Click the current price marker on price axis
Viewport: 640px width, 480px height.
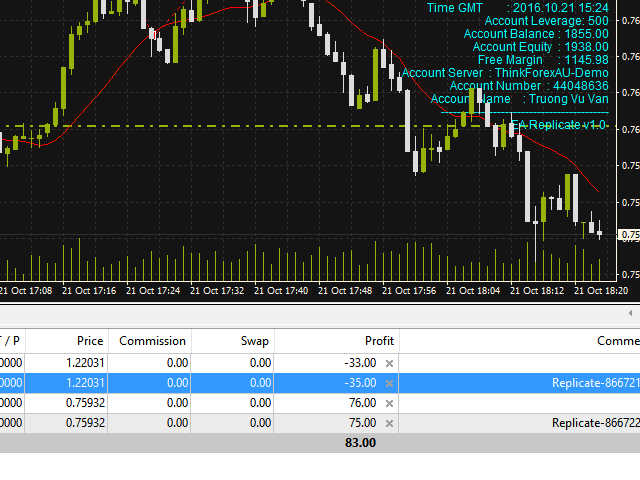(x=629, y=235)
